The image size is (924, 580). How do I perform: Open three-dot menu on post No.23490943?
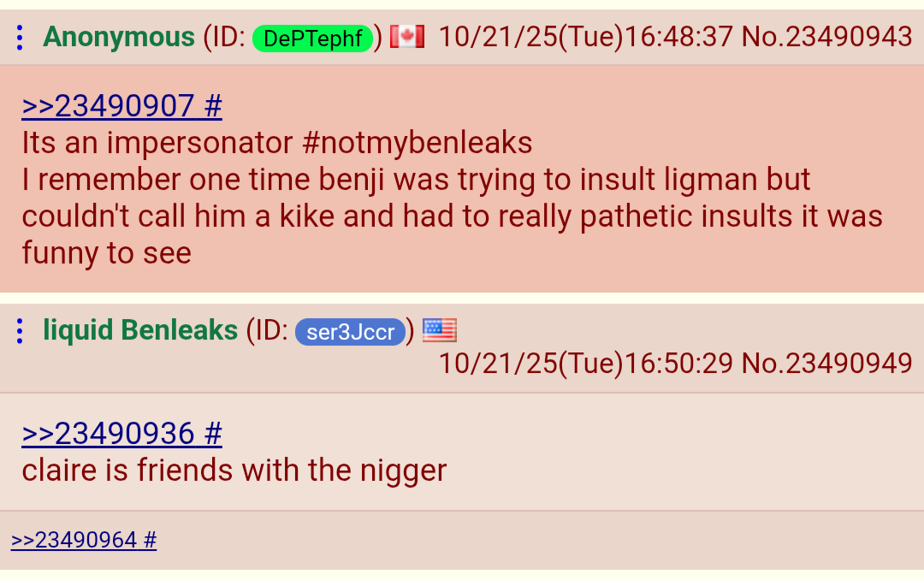[x=20, y=38]
